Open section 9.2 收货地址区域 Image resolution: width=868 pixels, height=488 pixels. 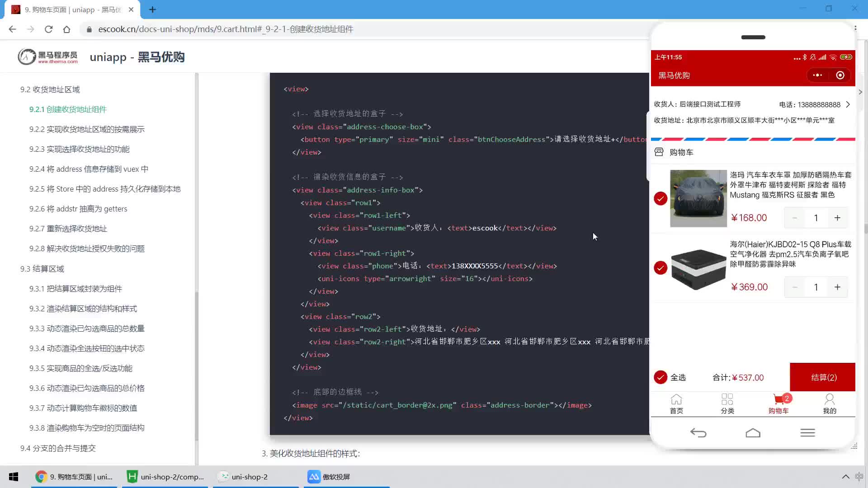click(x=50, y=89)
